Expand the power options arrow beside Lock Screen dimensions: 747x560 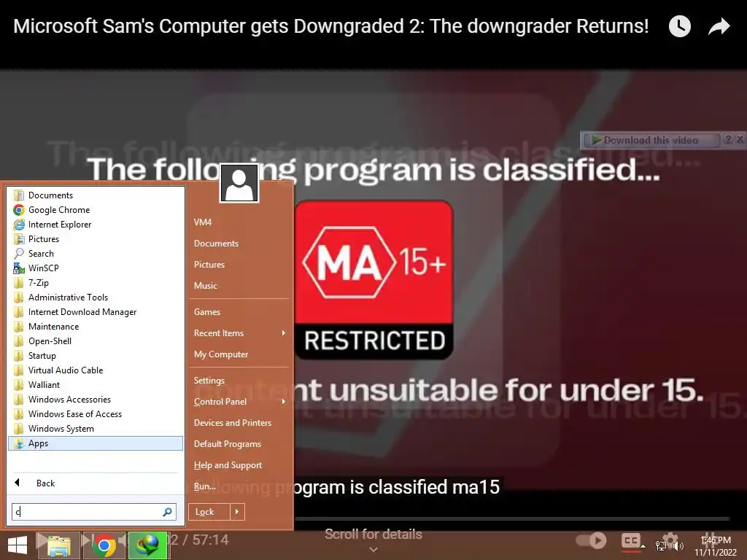237,512
